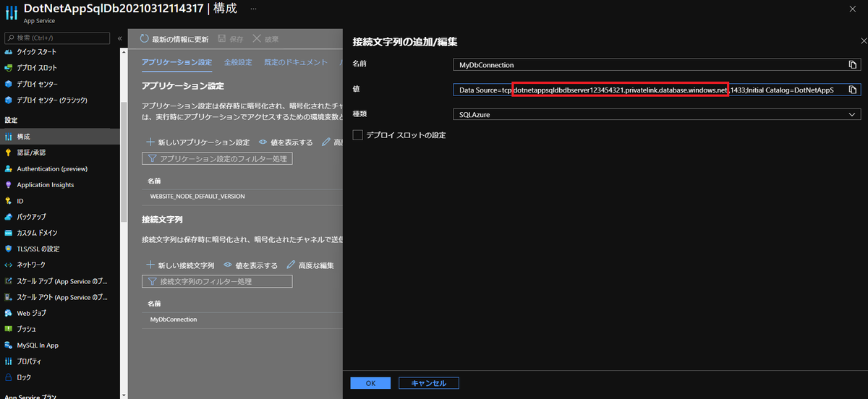This screenshot has height=399, width=868.
Task: Open WEBSITE_NODE_DEFAULT_VERSION setting row
Action: [x=197, y=196]
